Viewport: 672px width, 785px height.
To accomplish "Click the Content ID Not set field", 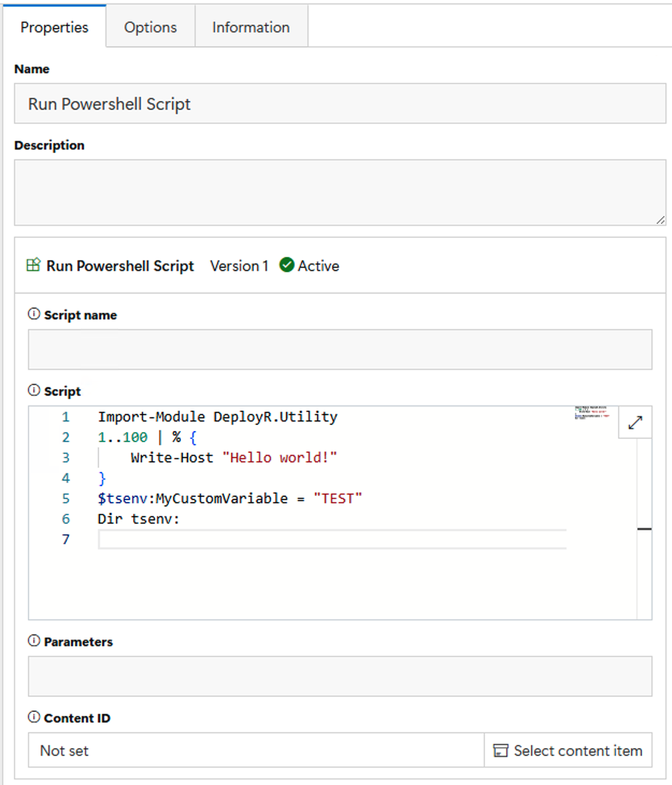I will (x=256, y=751).
